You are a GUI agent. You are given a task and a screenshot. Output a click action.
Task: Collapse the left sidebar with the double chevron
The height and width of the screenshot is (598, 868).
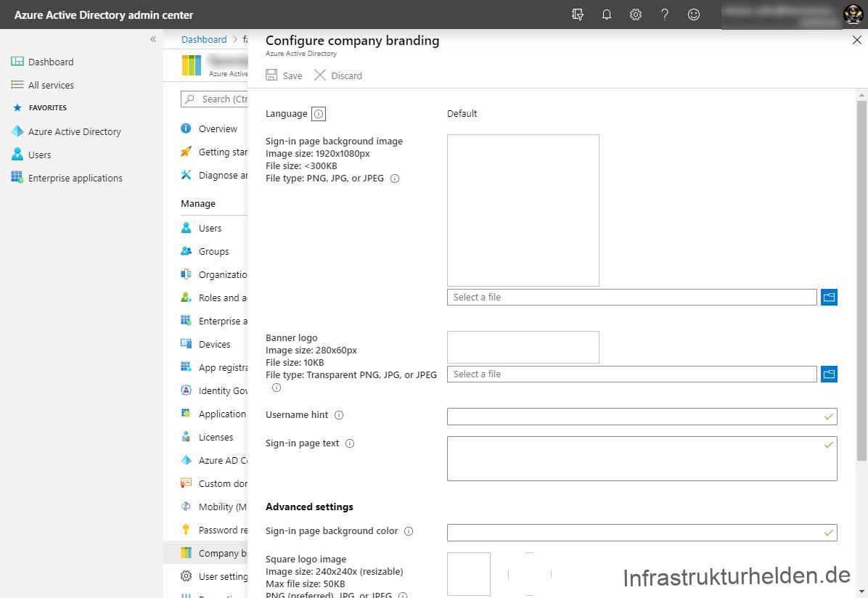[153, 39]
